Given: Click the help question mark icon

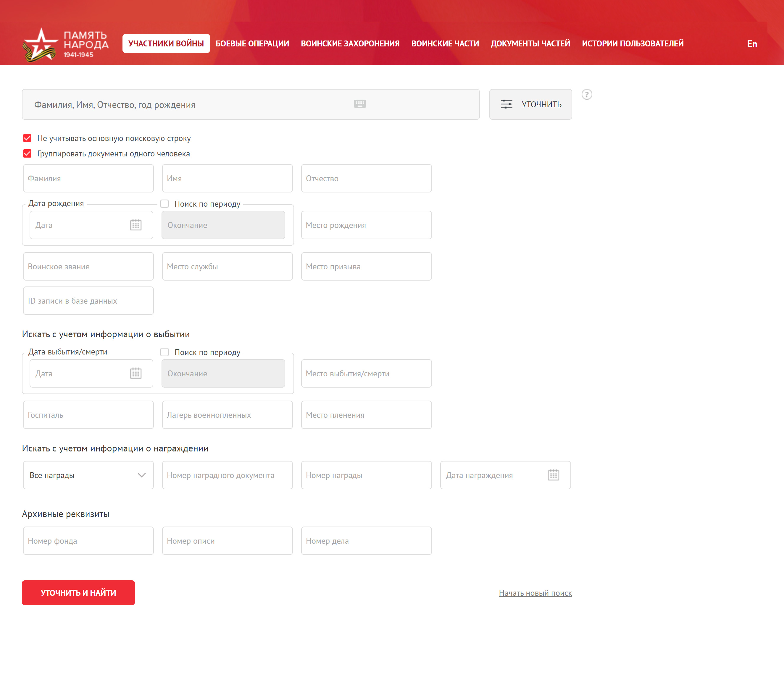Looking at the screenshot, I should (x=586, y=94).
